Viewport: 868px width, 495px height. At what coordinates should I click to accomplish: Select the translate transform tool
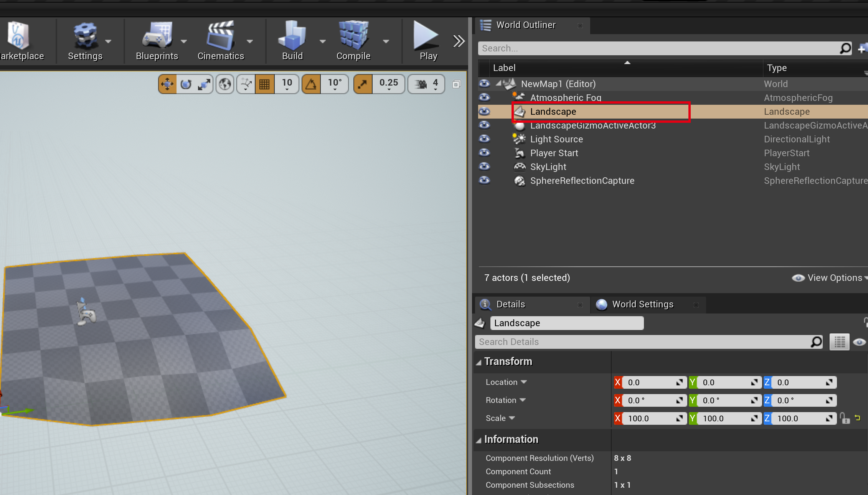(x=167, y=84)
